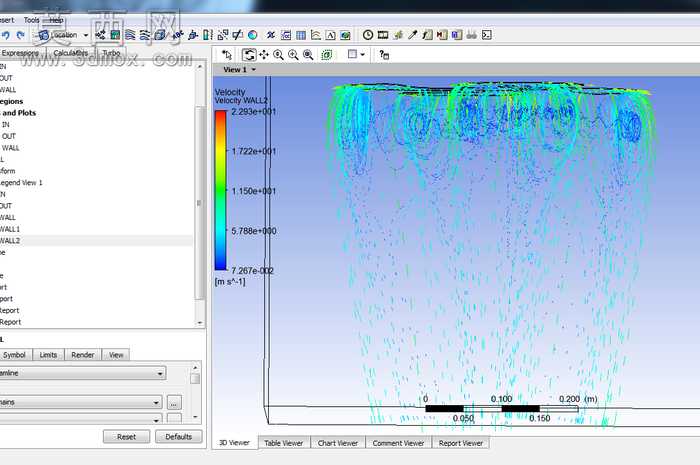Insert a Comment (A icon)

coord(330,35)
